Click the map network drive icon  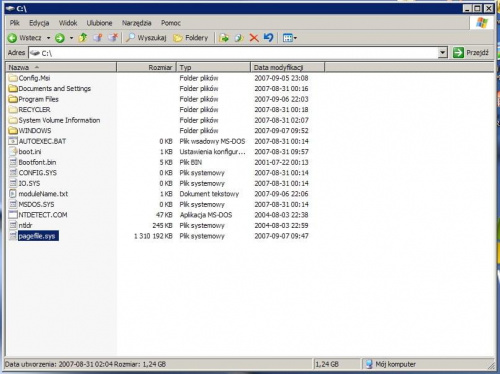98,38
